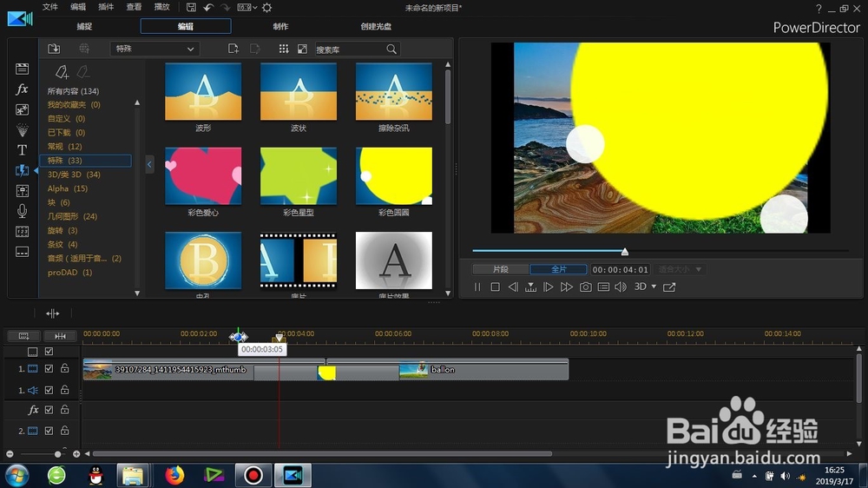Toggle fx track enable checkbox

(49, 410)
